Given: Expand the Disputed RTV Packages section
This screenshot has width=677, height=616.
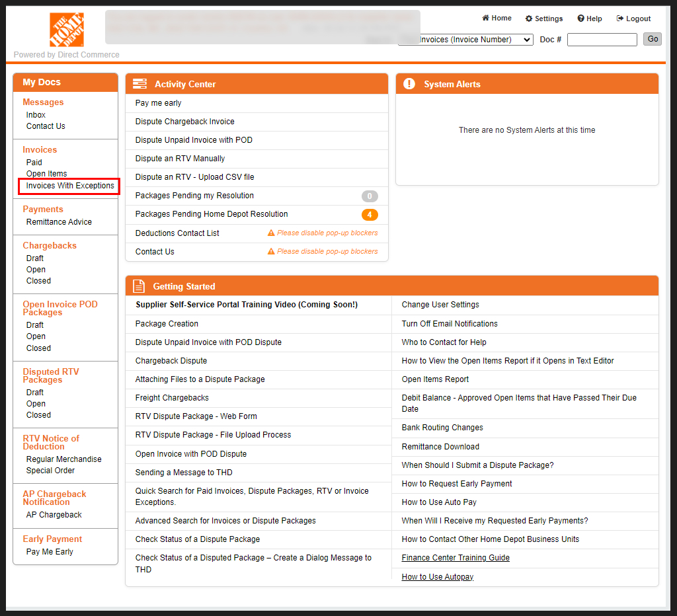Looking at the screenshot, I should 51,375.
